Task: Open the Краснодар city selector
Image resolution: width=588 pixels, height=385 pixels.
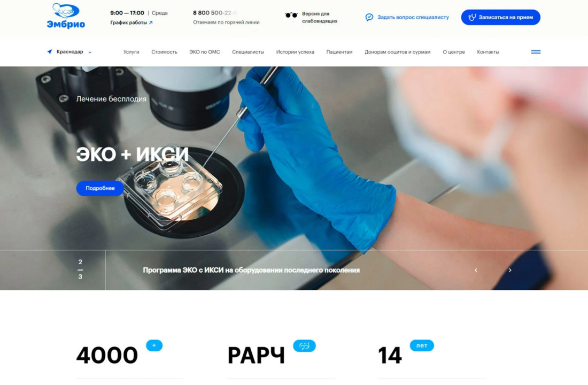Action: [x=69, y=52]
